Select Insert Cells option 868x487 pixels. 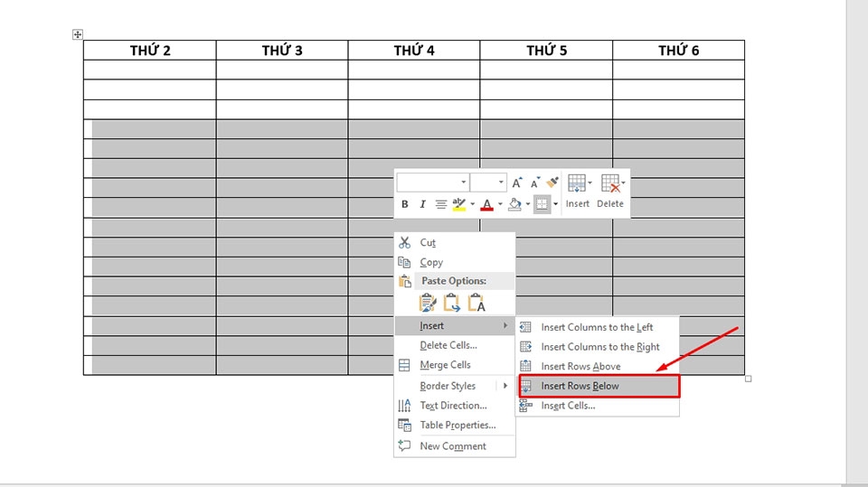[x=598, y=406]
